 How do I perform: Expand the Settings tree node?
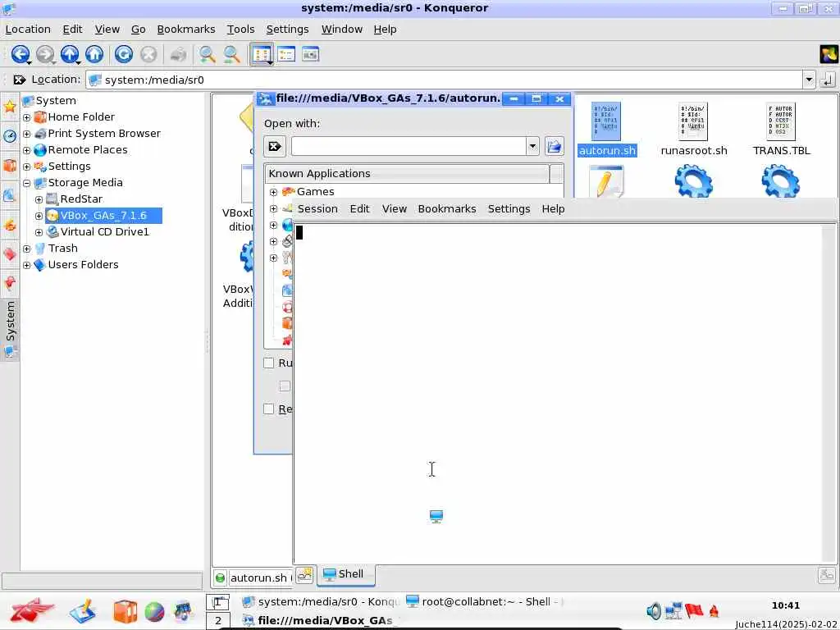27,167
